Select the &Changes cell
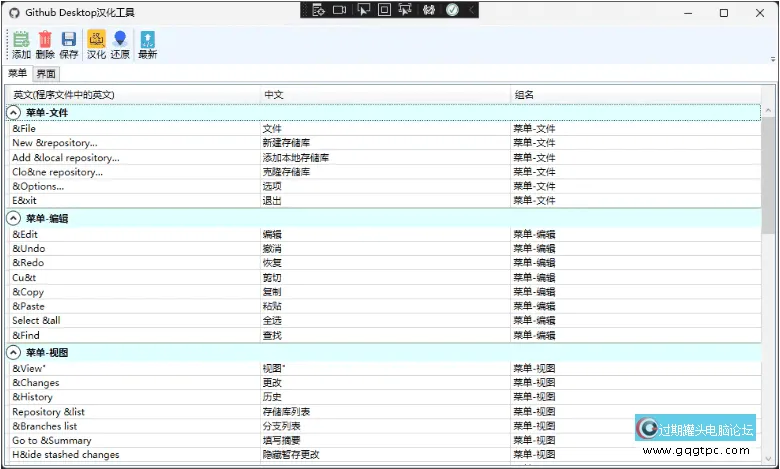780x469 pixels. coord(133,383)
